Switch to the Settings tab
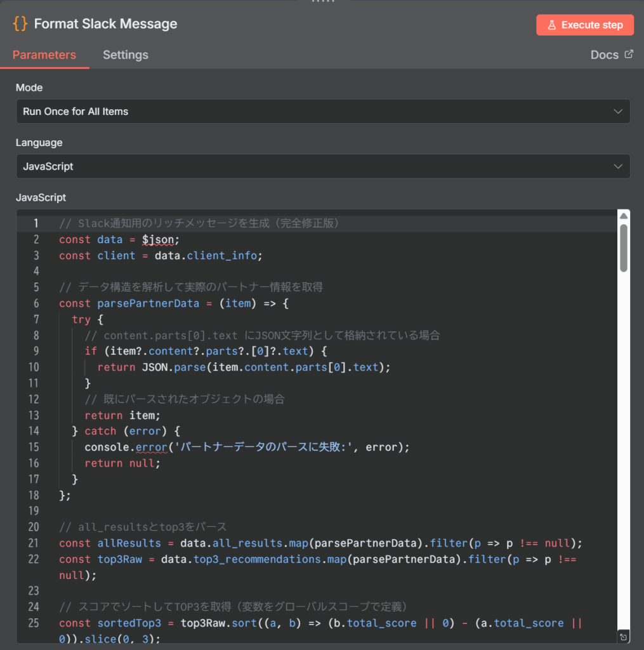644x650 pixels. click(126, 55)
